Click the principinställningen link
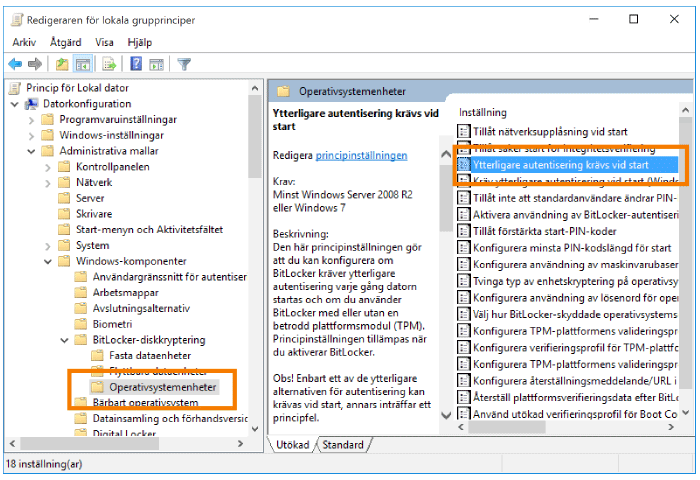Screen dimensions: 700x480 click(x=361, y=156)
